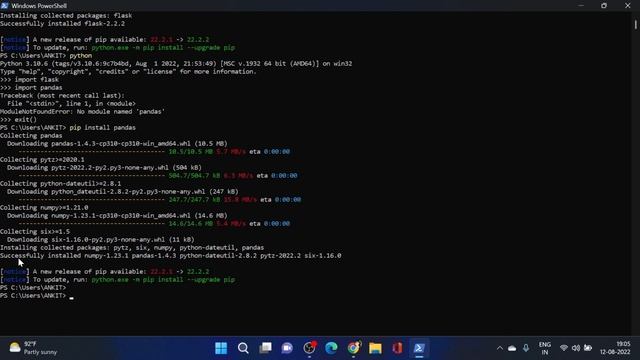Click the PowerShell vertical scrollbar thumb
640x360 pixels.
point(636,24)
